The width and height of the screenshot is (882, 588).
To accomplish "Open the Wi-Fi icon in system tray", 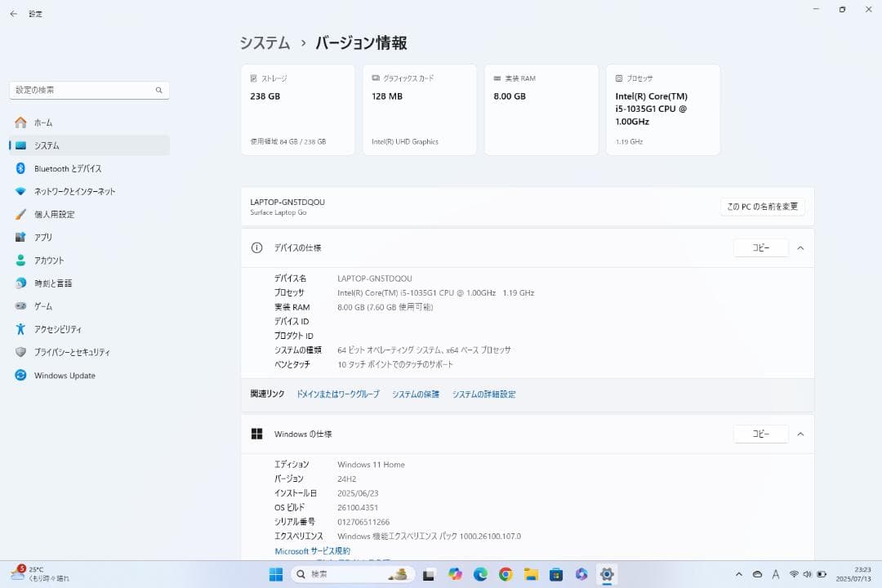I will (x=795, y=574).
